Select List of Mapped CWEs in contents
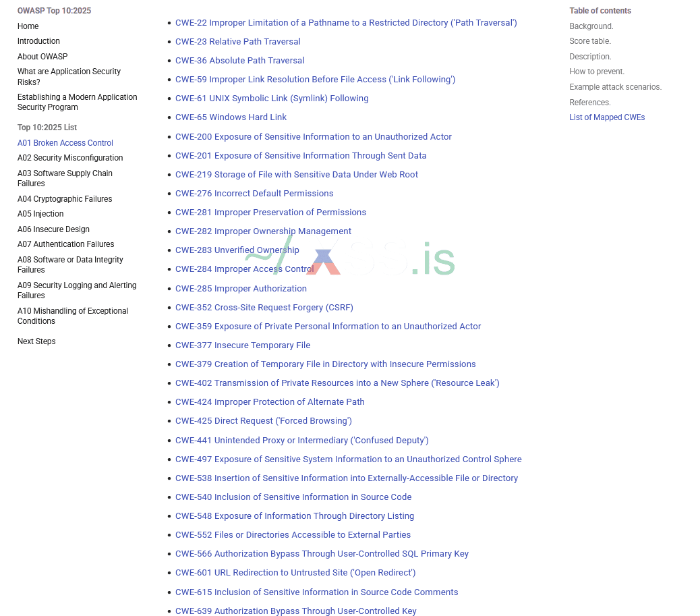Viewport: 700px width, 616px height. pos(607,117)
